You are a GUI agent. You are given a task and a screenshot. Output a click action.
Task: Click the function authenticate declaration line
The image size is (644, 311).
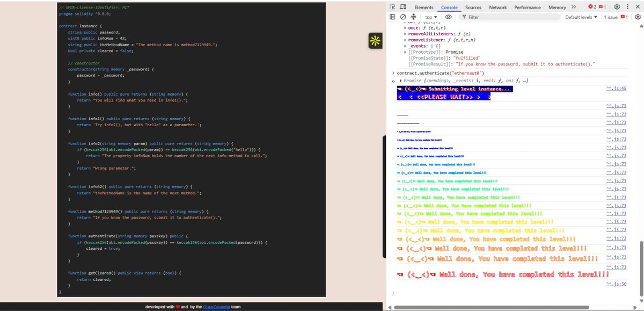point(127,236)
